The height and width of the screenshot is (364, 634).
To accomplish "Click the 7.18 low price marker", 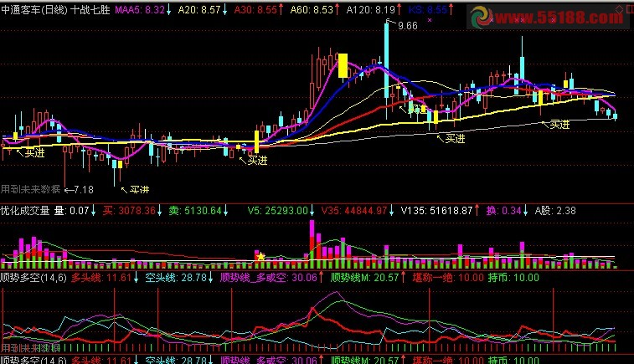I will click(84, 189).
